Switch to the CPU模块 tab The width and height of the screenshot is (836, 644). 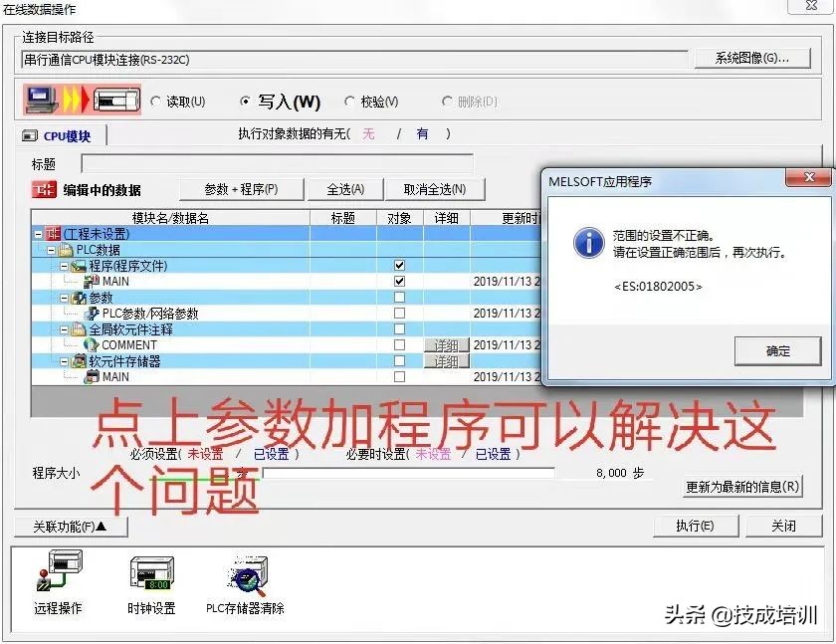(59, 136)
